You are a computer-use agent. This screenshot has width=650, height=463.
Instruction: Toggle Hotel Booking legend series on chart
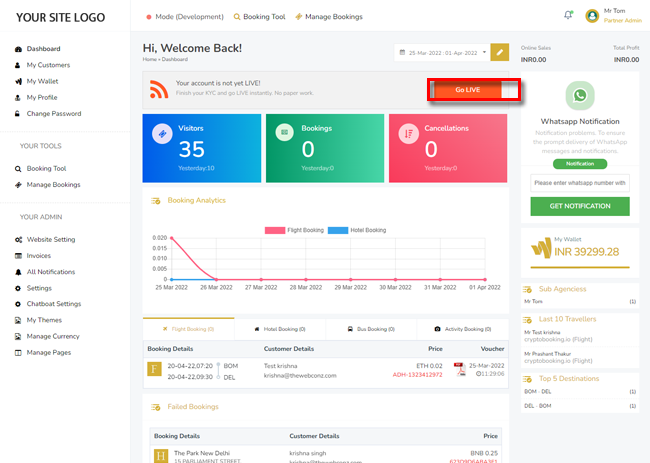[x=357, y=230]
